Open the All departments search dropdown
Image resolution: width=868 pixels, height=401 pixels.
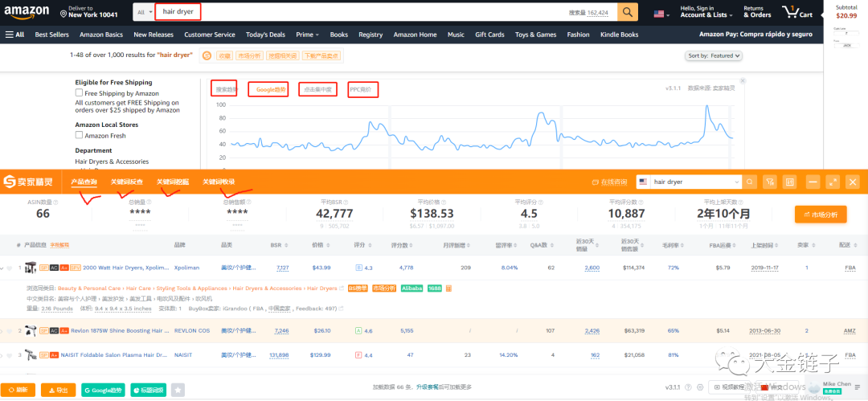pyautogui.click(x=143, y=13)
